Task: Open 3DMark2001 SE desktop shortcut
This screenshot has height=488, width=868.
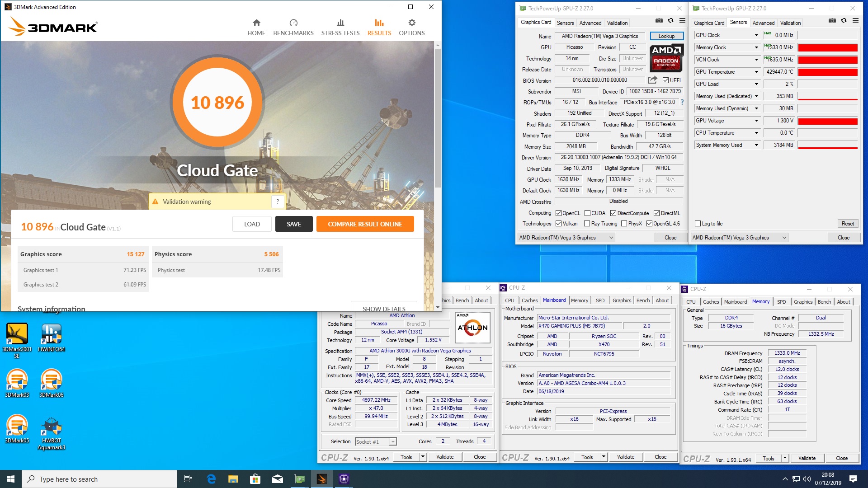Action: 17,342
